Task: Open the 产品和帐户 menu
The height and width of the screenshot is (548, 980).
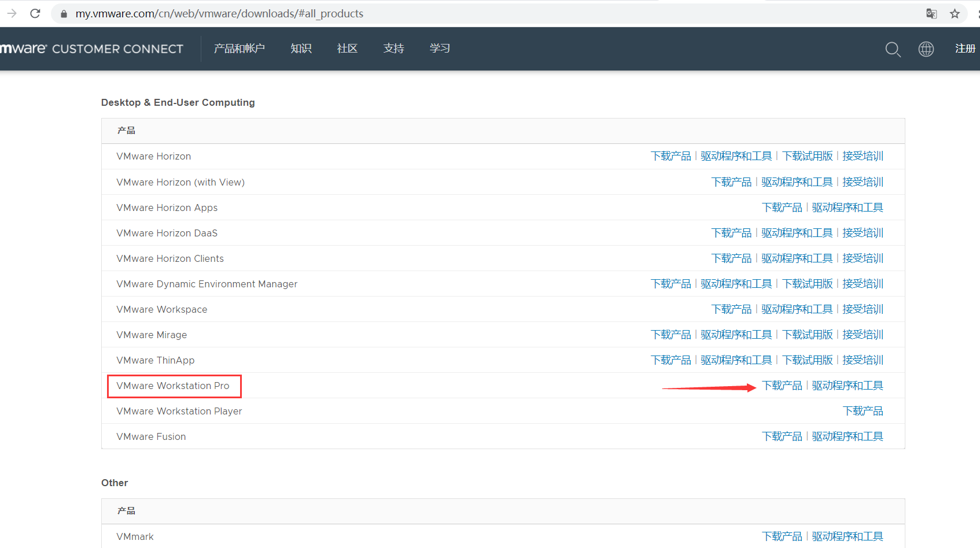Action: [240, 49]
